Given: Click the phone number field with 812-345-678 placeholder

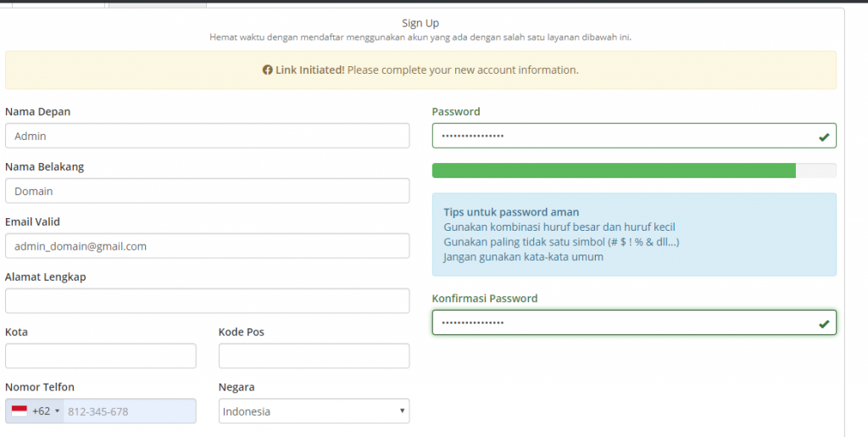Looking at the screenshot, I should point(129,412).
